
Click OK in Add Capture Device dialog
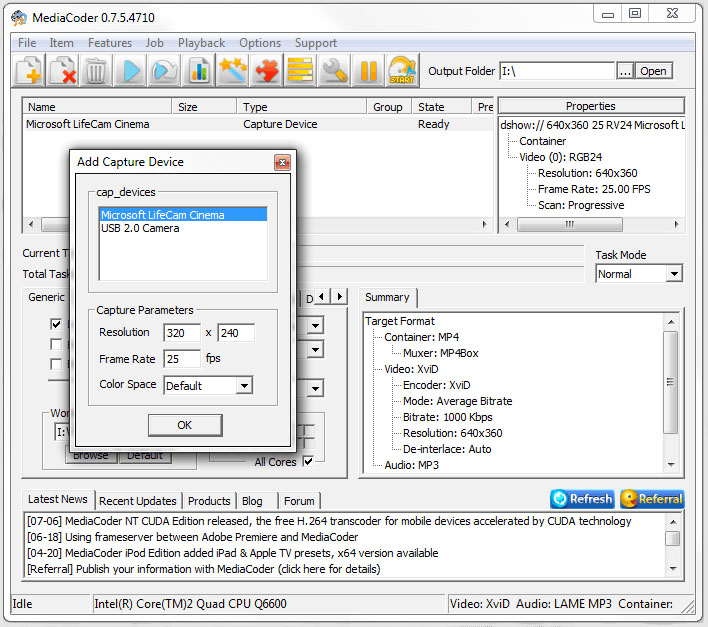(x=184, y=425)
